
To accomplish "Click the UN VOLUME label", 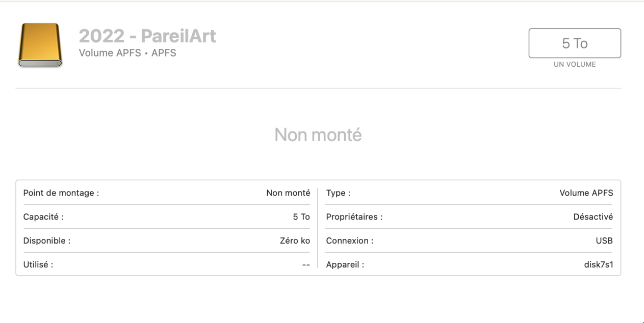I will point(575,64).
